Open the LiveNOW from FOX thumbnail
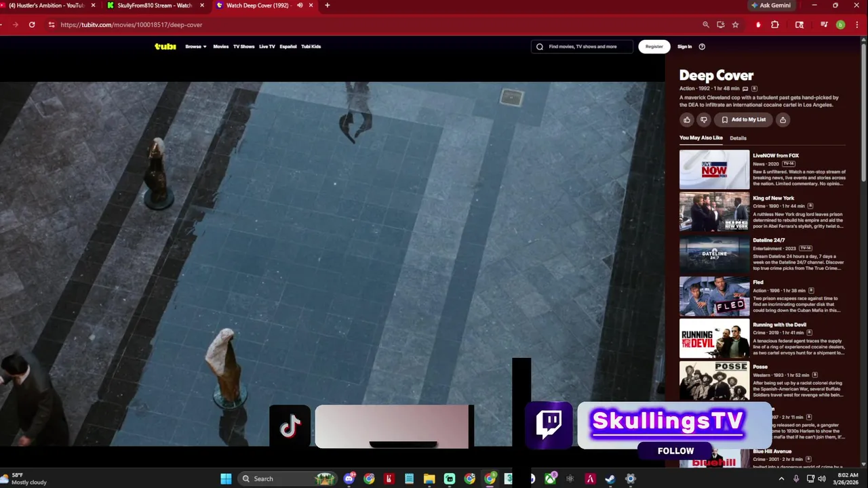This screenshot has height=488, width=868. tap(714, 169)
